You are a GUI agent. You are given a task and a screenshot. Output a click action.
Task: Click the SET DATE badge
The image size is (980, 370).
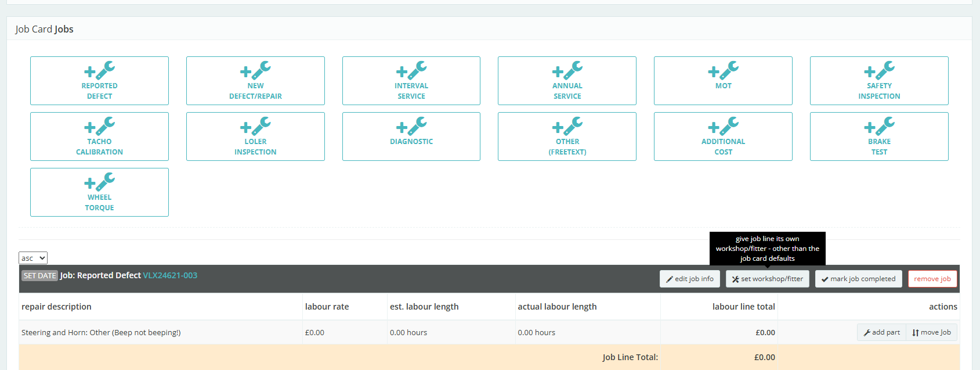pos(39,276)
